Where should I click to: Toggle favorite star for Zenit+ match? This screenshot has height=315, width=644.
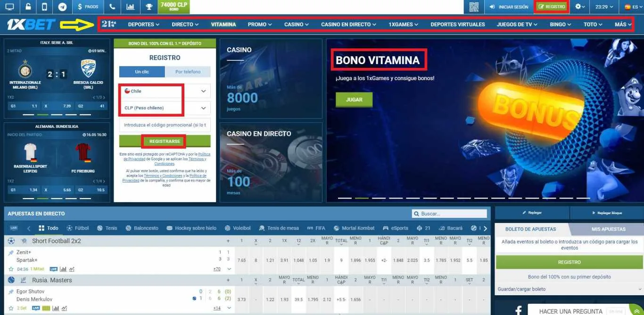pyautogui.click(x=11, y=269)
